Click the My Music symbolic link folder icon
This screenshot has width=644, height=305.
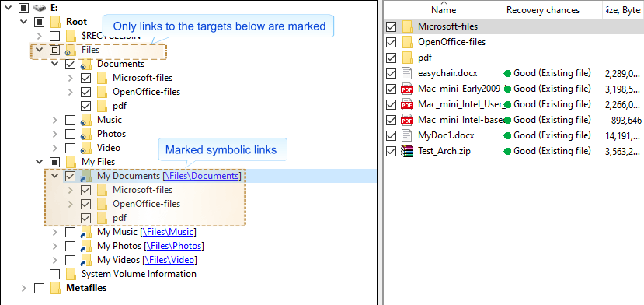(85, 232)
